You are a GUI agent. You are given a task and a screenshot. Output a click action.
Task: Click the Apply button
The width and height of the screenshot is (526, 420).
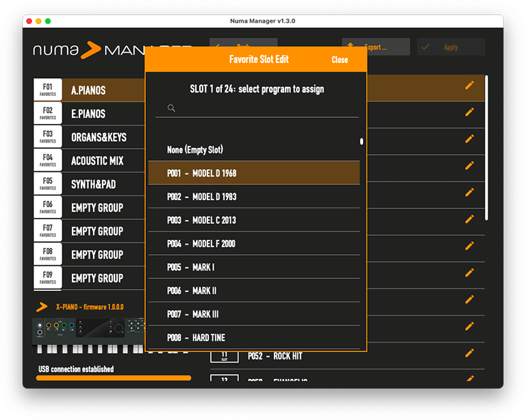451,47
